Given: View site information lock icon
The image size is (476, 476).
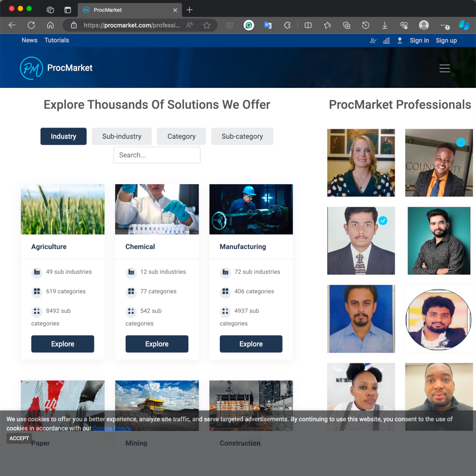Looking at the screenshot, I should (x=74, y=25).
